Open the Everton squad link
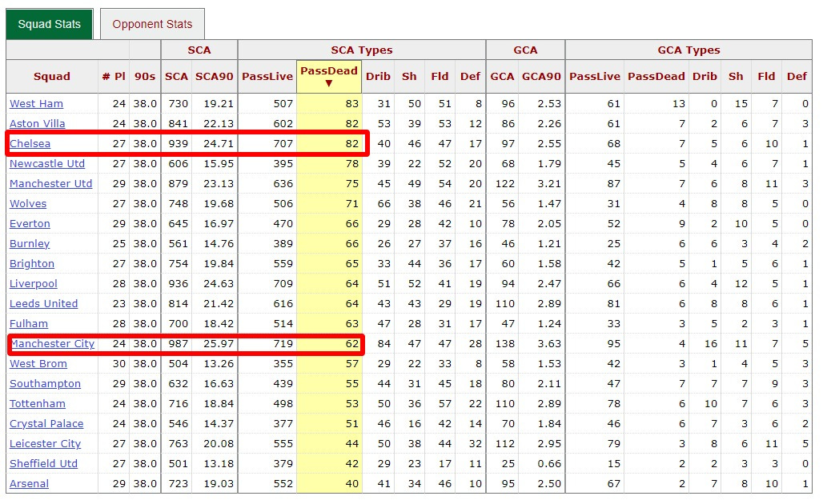The width and height of the screenshot is (831, 504). coord(30,224)
